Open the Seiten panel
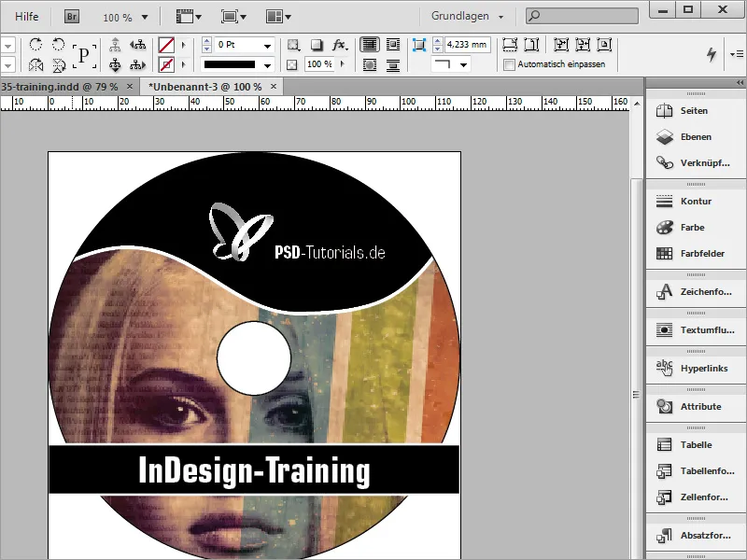Image resolution: width=747 pixels, height=560 pixels. coord(695,111)
